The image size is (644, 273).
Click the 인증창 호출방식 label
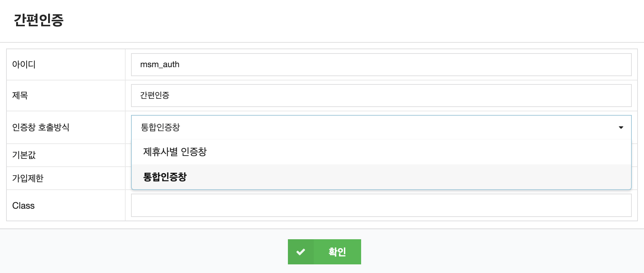coord(41,128)
